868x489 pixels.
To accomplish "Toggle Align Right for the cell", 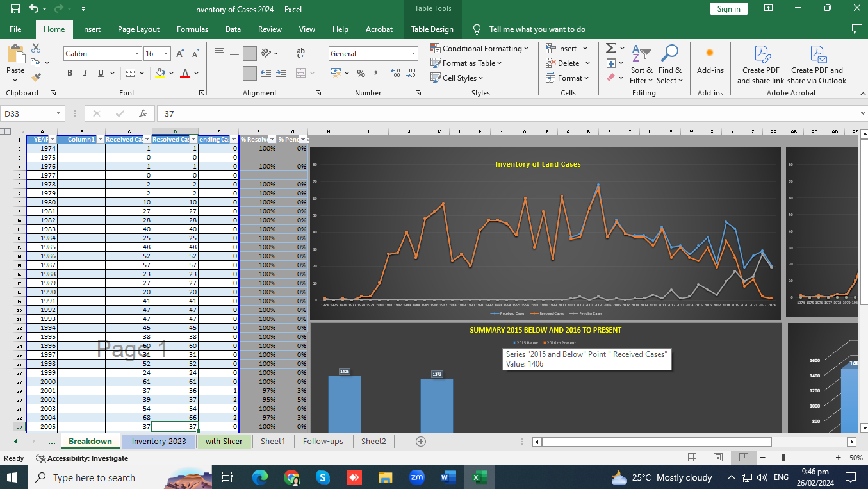I will 250,73.
